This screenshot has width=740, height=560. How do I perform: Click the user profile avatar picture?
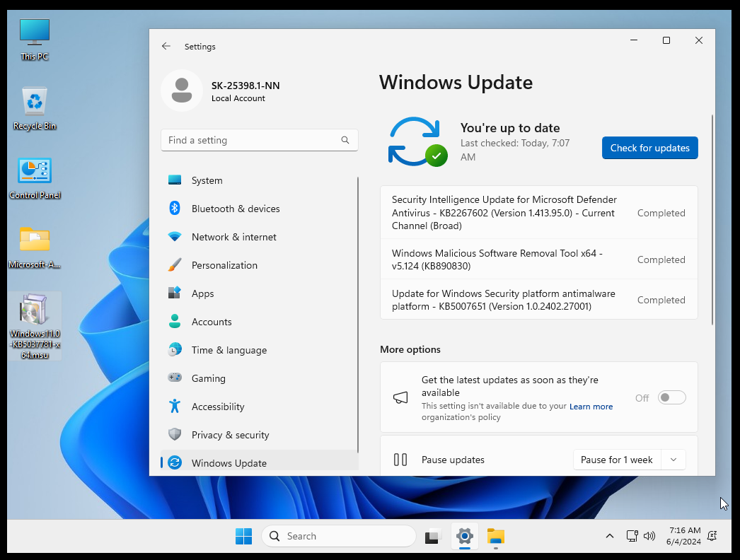(182, 91)
